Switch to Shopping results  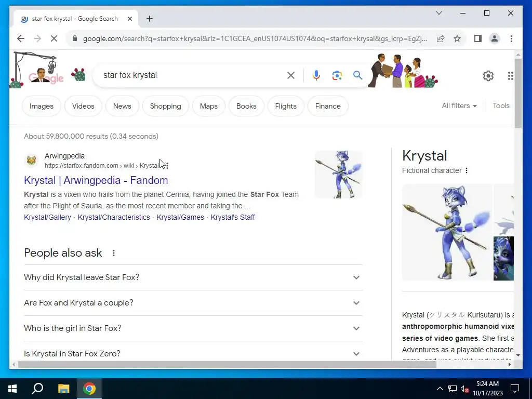(x=166, y=106)
